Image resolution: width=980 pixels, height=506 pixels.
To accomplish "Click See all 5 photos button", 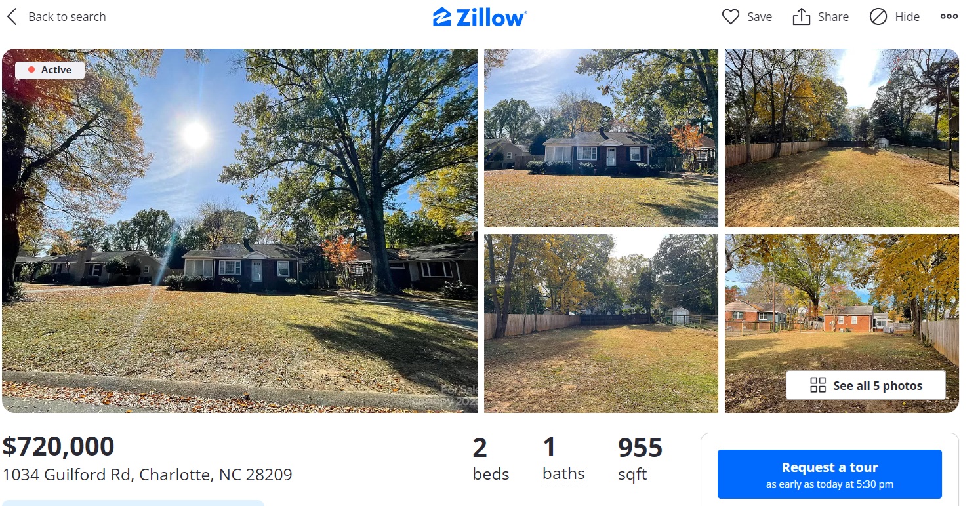I will (x=866, y=385).
